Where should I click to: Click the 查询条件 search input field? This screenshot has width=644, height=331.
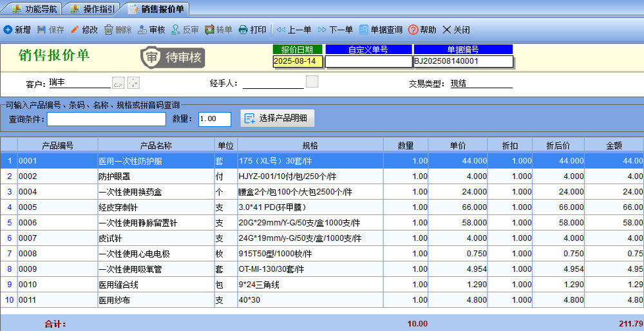106,119
